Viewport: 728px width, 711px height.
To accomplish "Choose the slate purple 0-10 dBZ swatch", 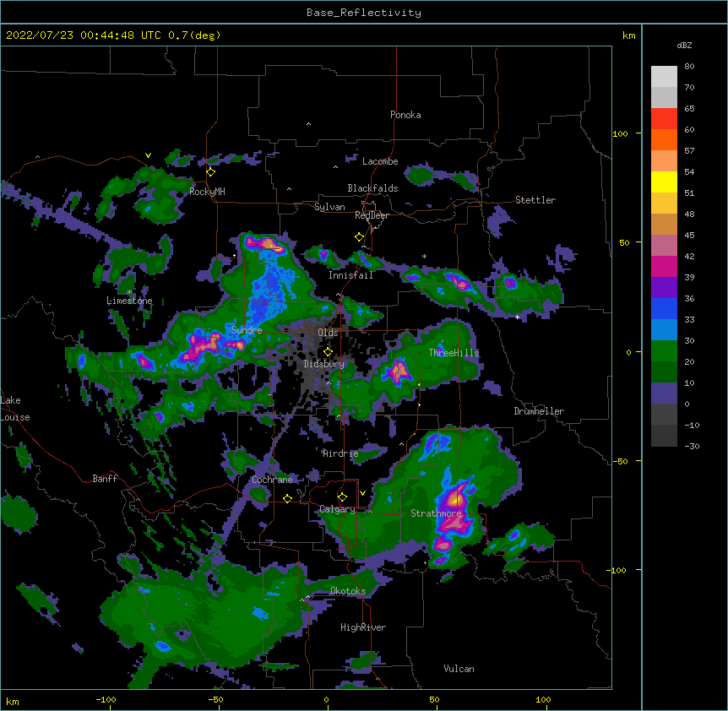I will click(664, 393).
